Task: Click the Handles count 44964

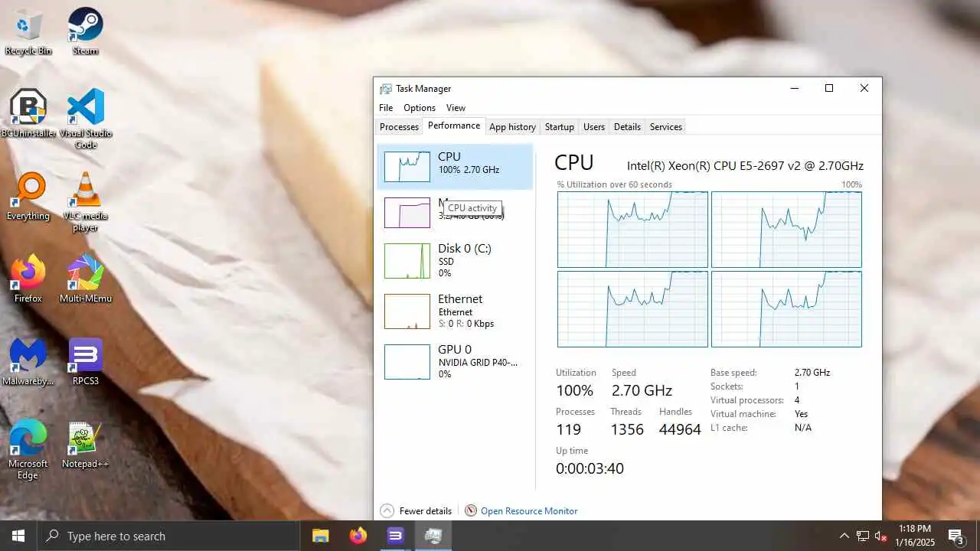Action: [680, 430]
